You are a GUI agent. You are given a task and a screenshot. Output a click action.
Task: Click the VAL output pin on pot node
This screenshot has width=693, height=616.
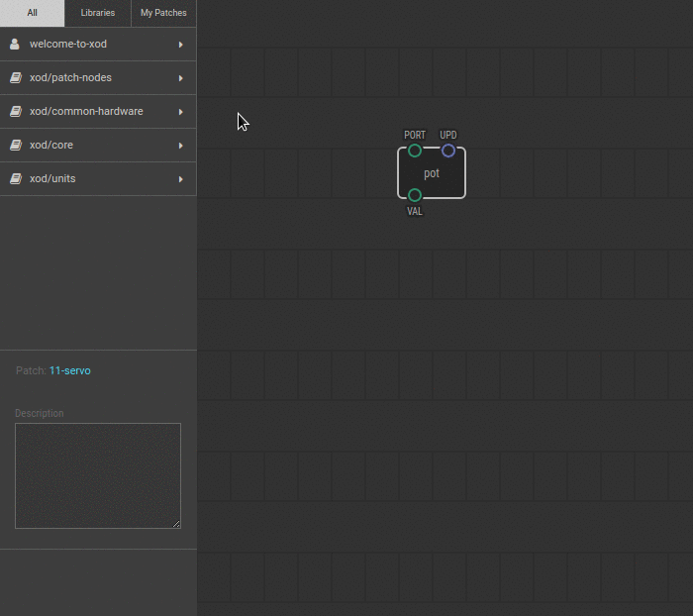415,195
